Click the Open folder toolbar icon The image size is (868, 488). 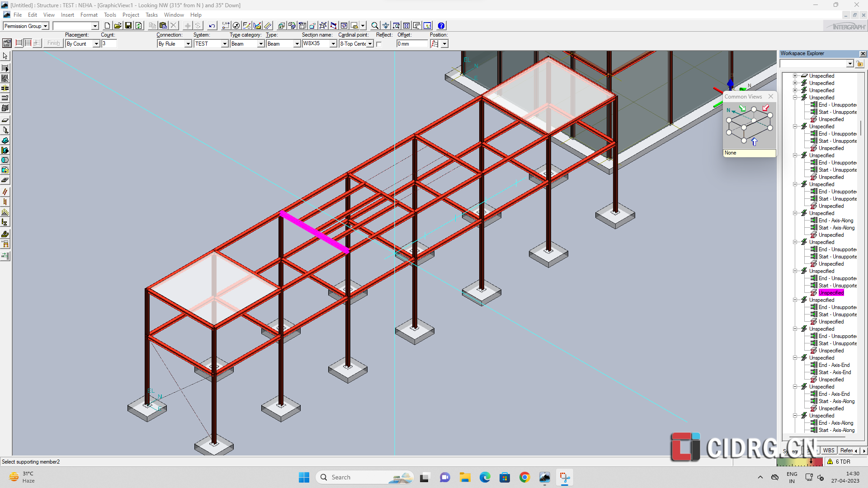[x=118, y=26]
